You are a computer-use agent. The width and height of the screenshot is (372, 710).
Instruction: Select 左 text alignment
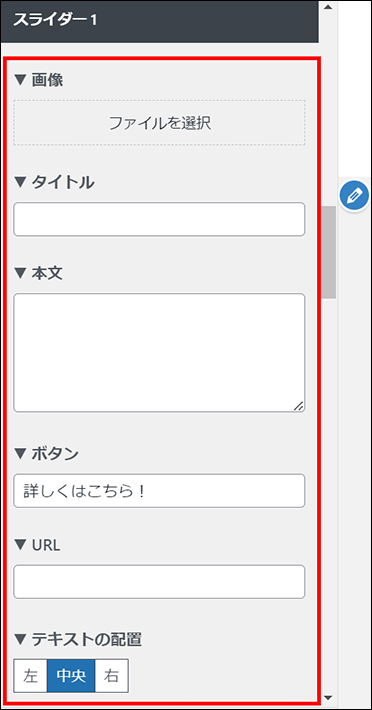pos(30,676)
